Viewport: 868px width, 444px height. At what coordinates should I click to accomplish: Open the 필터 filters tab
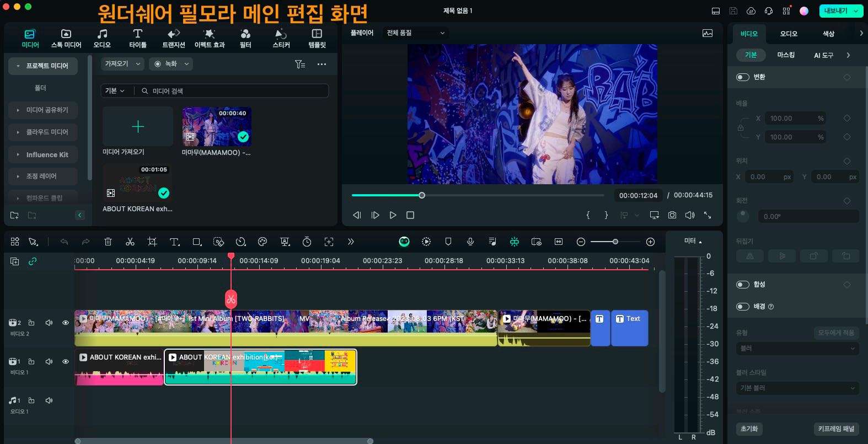pos(245,39)
